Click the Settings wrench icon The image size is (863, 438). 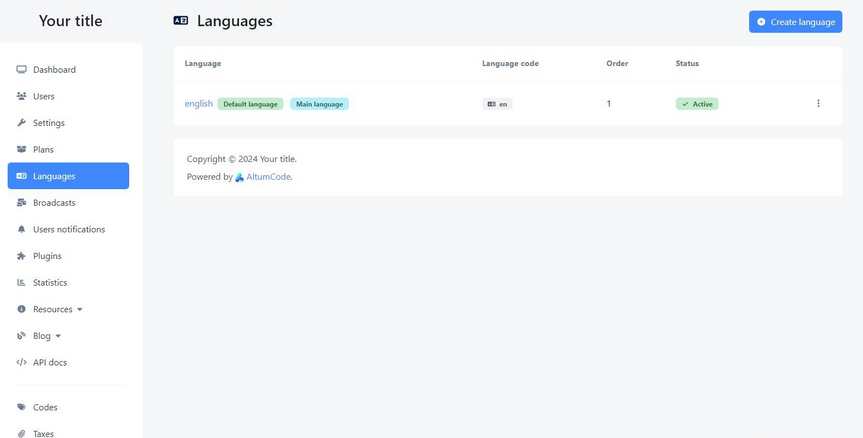[22, 123]
